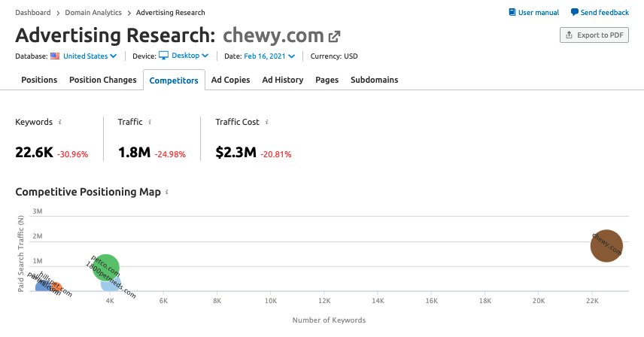
Task: Click the United States flag icon
Action: point(55,56)
